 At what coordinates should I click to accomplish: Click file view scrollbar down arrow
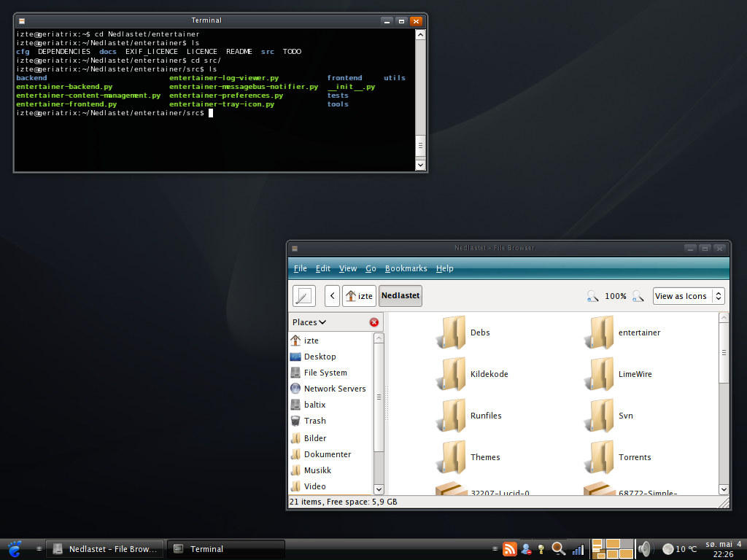[x=724, y=489]
